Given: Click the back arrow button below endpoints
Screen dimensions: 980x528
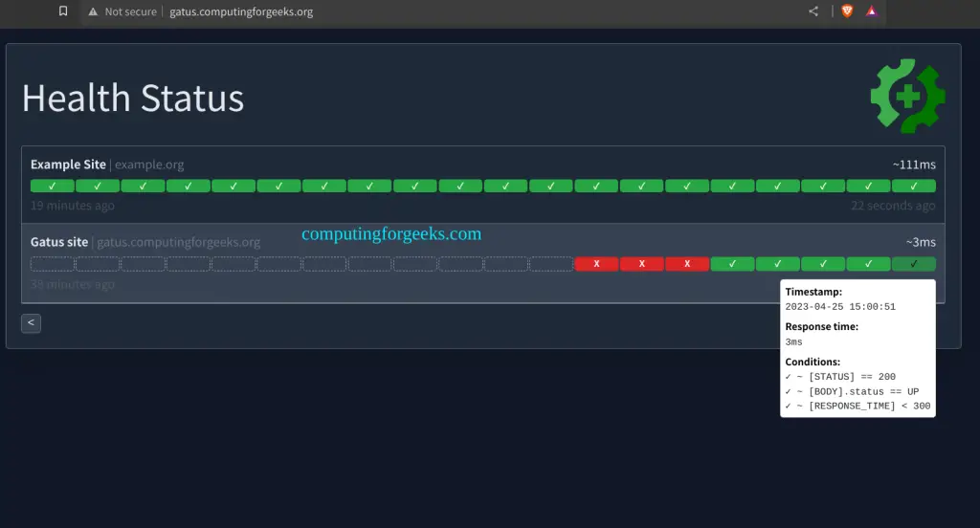Looking at the screenshot, I should coord(31,323).
